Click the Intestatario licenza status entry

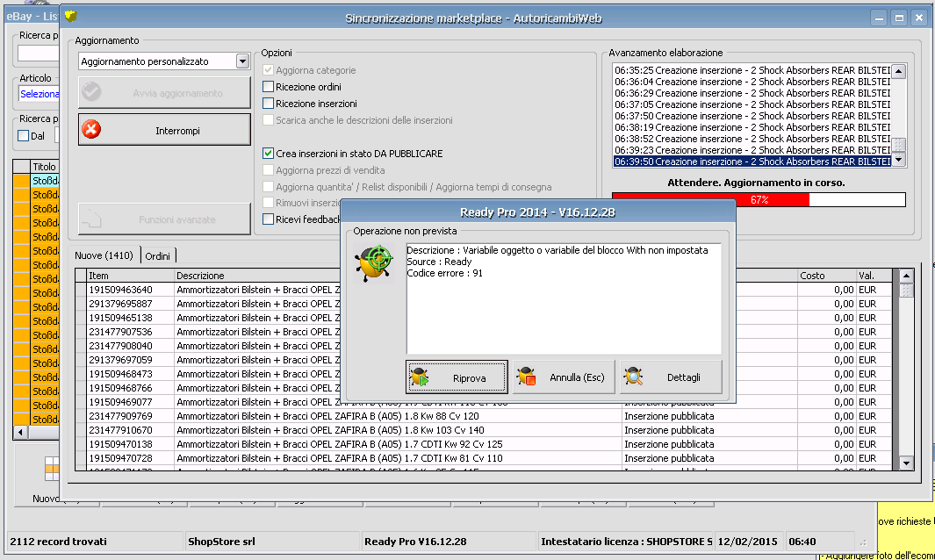626,542
